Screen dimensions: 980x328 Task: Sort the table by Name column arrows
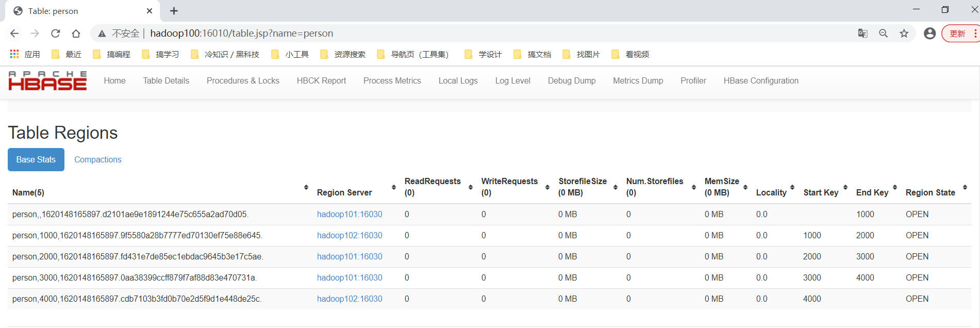306,187
